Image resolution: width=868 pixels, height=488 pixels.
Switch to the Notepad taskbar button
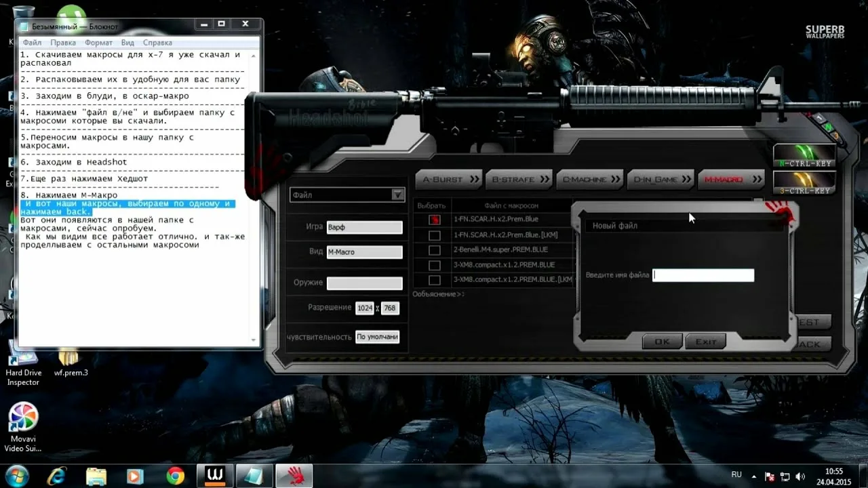tap(255, 476)
